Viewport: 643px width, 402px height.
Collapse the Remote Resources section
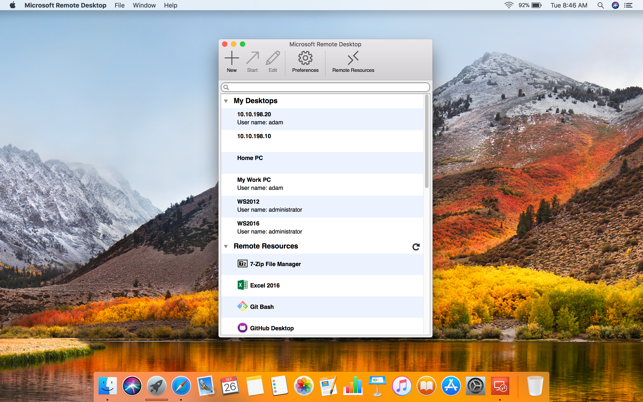226,246
